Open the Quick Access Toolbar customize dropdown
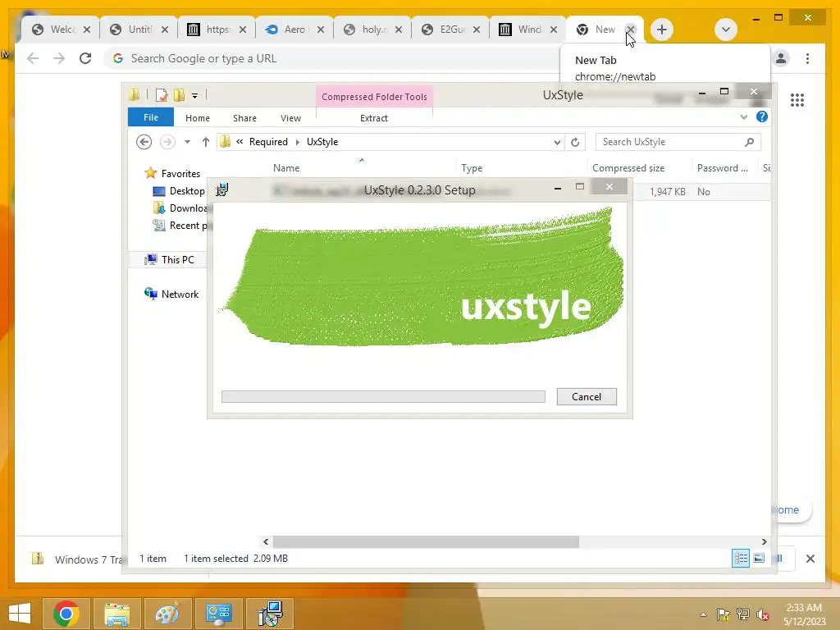The width and height of the screenshot is (840, 630). [195, 96]
